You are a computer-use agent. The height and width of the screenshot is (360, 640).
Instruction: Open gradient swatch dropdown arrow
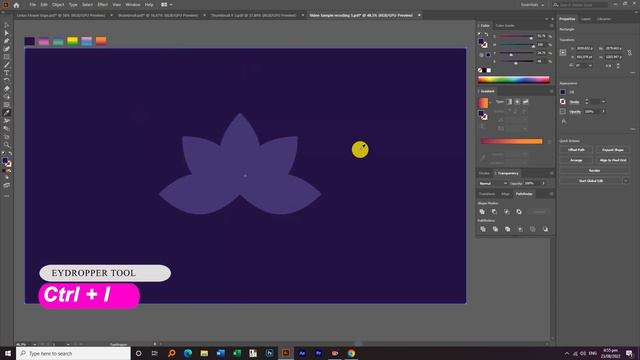point(490,103)
